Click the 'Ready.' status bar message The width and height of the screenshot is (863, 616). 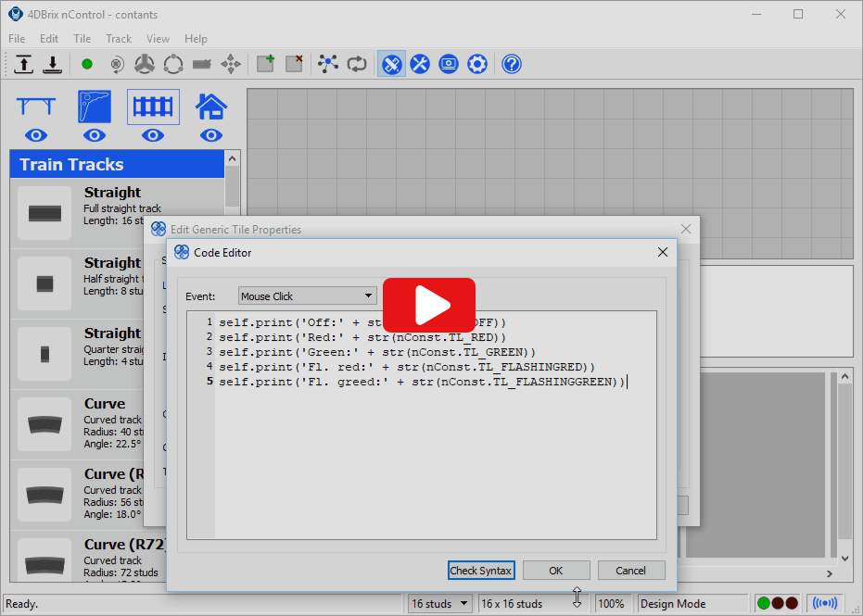pyautogui.click(x=21, y=603)
